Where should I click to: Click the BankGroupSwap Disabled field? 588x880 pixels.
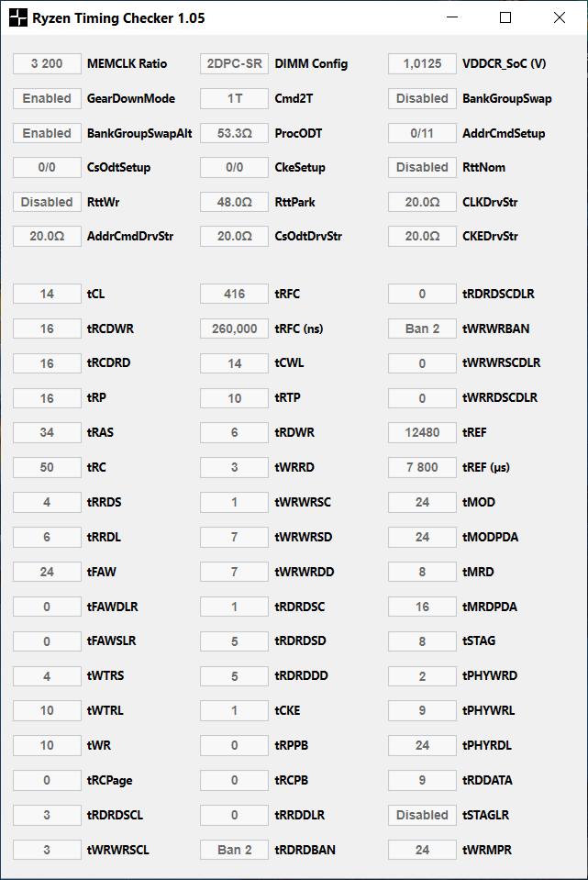click(422, 98)
